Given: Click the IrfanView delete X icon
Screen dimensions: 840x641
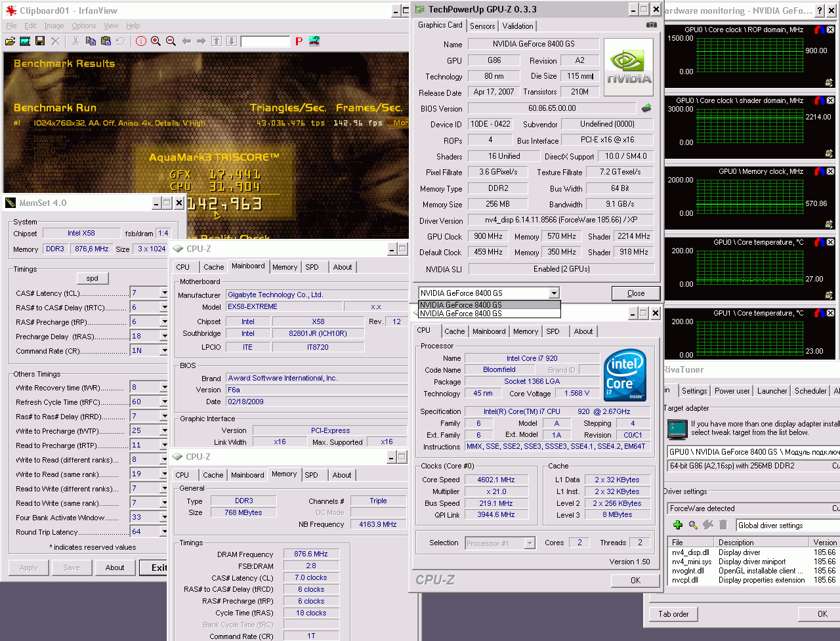Looking at the screenshot, I should pos(55,41).
